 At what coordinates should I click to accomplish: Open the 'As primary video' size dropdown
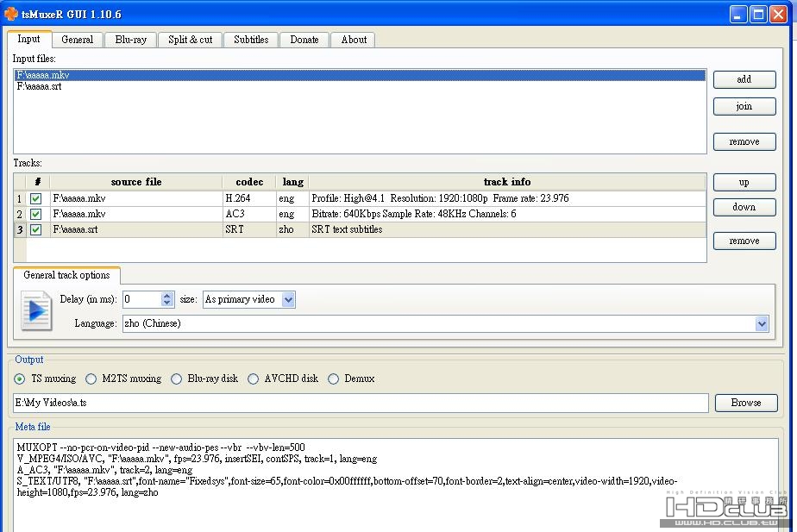click(x=288, y=299)
